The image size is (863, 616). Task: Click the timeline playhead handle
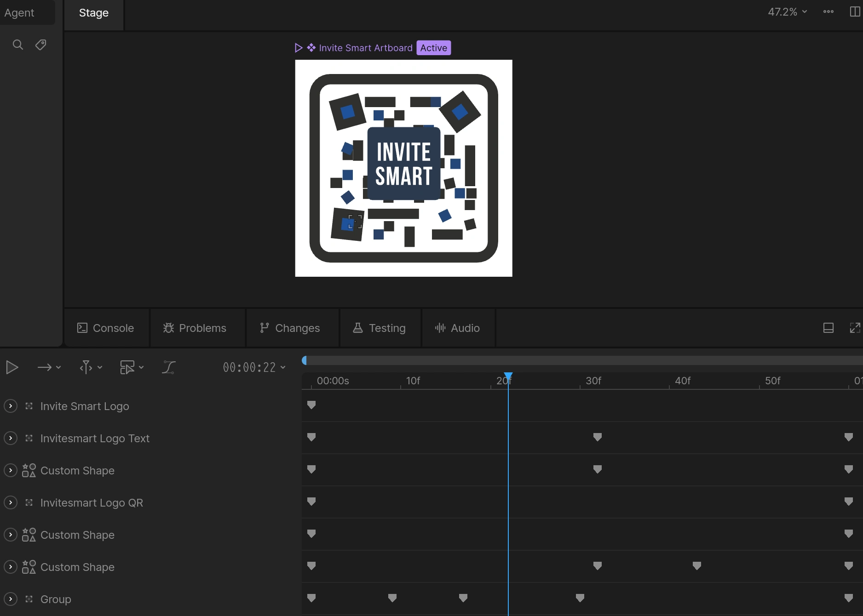click(x=508, y=376)
